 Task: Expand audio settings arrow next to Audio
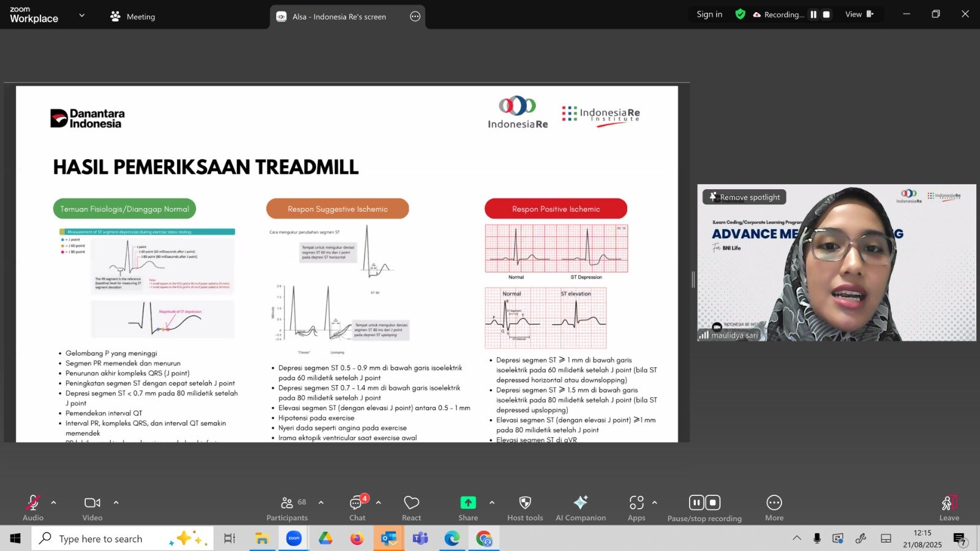(54, 503)
